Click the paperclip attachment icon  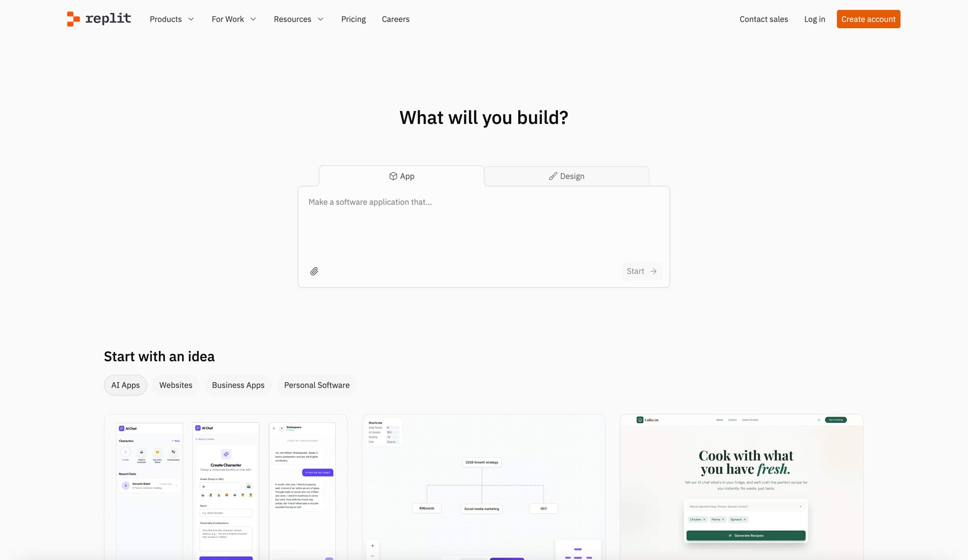click(314, 271)
